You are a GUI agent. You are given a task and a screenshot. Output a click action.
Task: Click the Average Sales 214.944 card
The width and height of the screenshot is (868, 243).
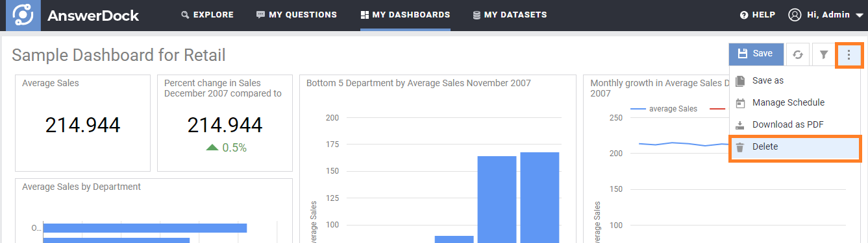82,123
